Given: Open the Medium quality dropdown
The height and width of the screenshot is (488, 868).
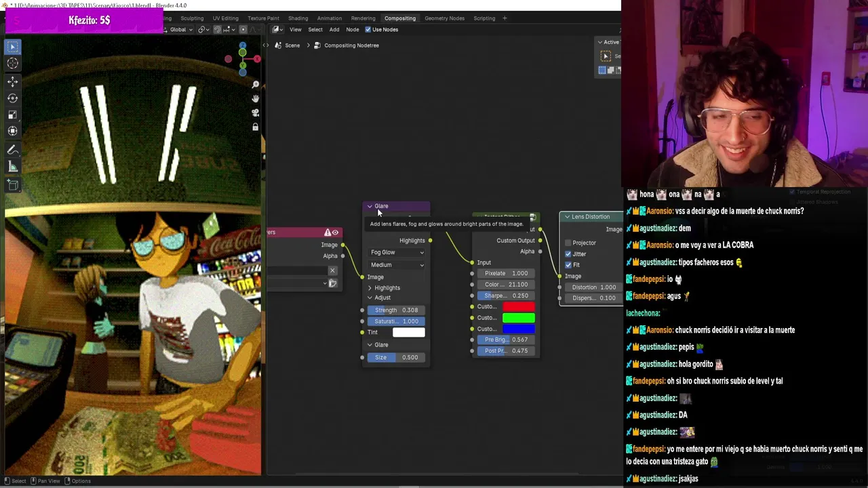Looking at the screenshot, I should [397, 265].
